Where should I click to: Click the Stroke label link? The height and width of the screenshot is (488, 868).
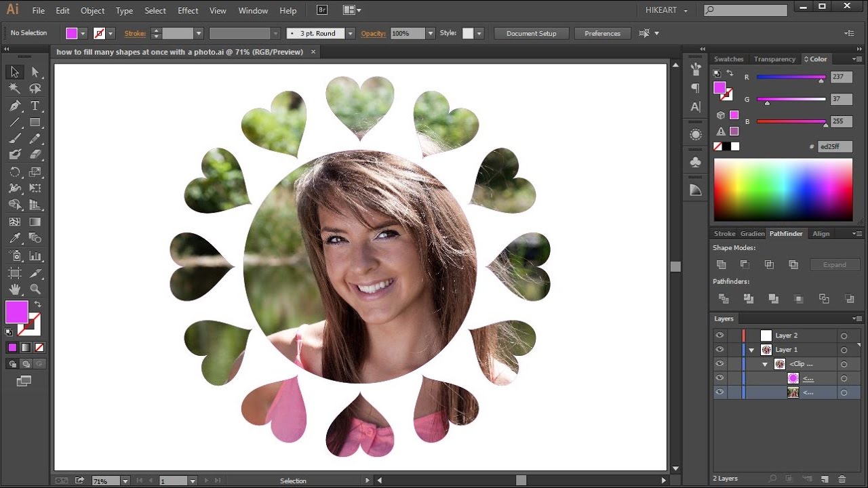(x=135, y=33)
